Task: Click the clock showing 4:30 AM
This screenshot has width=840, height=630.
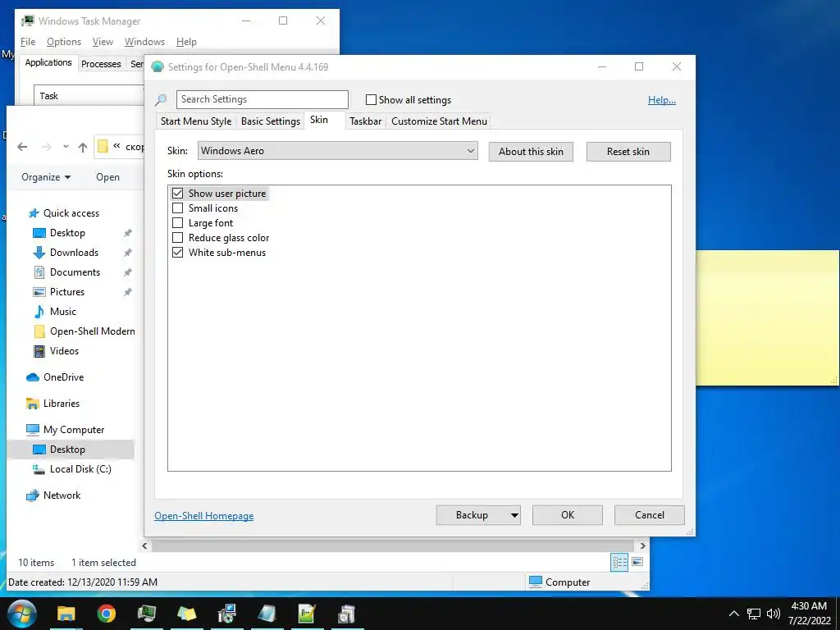Action: (809, 606)
